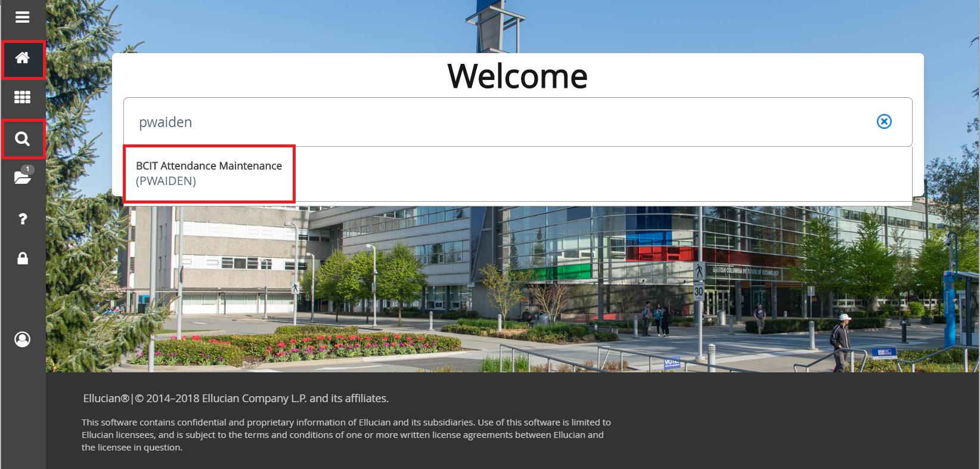Viewport: 980px width, 469px height.
Task: Click the padlock Sign Out icon
Action: (x=23, y=258)
